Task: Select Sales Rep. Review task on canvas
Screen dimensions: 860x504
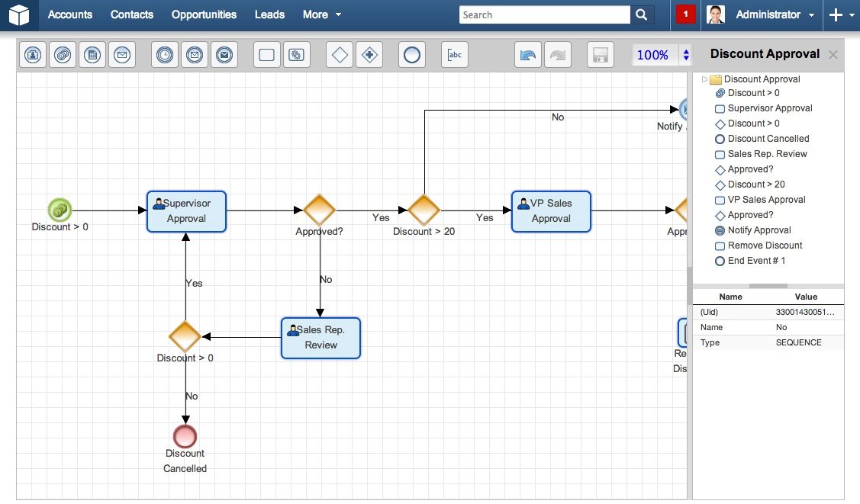Action: click(320, 338)
